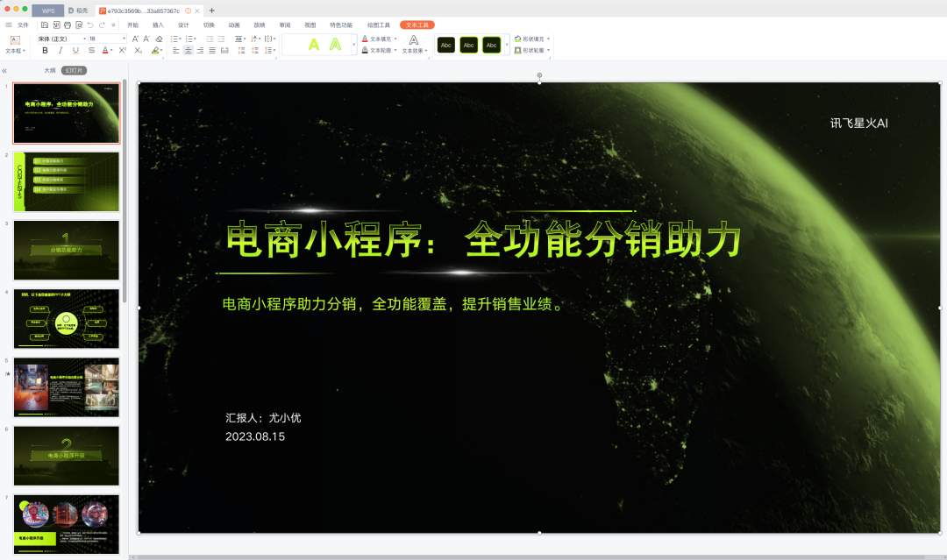This screenshot has width=947, height=560.
Task: Click the subtitle 电商小程序助力分销 text on slide
Action: [395, 304]
